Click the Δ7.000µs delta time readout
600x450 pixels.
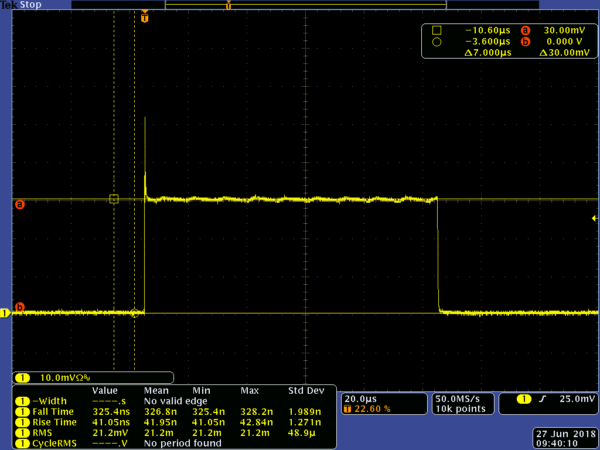tap(488, 53)
